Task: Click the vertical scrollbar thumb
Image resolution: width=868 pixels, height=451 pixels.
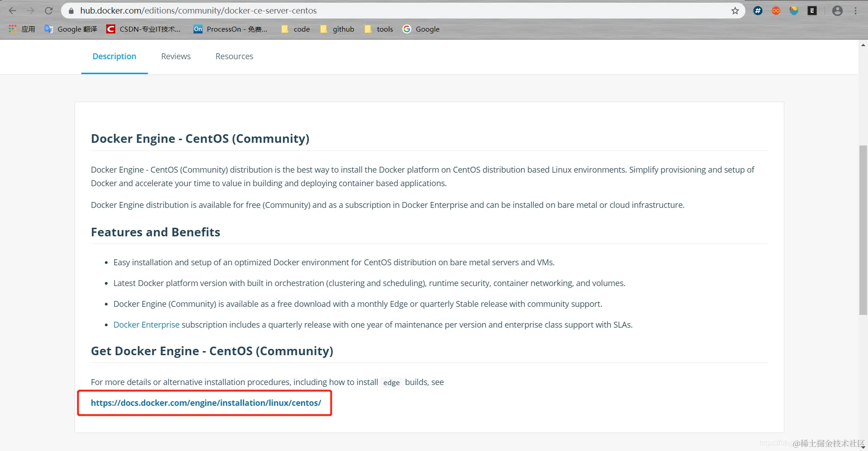Action: 863,230
